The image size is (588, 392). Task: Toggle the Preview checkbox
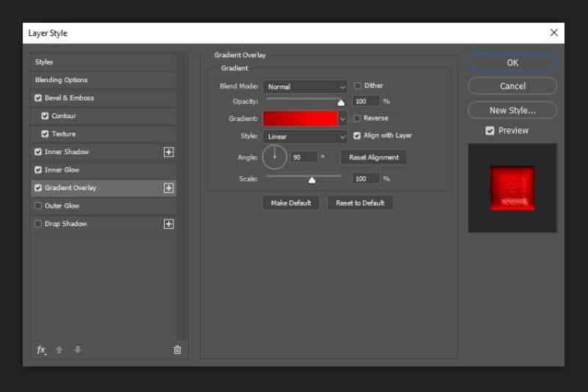click(x=490, y=131)
